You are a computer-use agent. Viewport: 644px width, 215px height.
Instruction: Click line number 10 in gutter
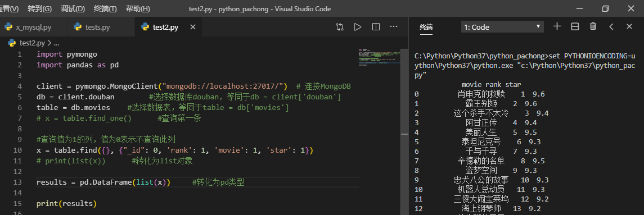17,150
